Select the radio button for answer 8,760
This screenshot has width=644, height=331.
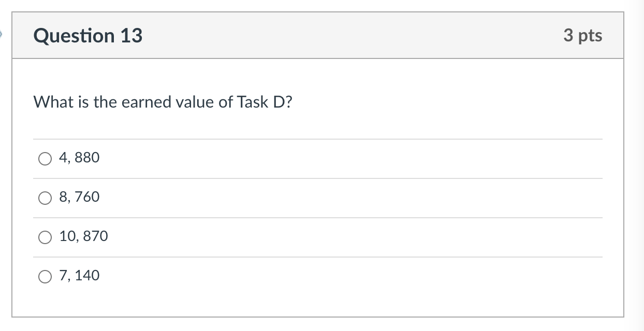[45, 198]
